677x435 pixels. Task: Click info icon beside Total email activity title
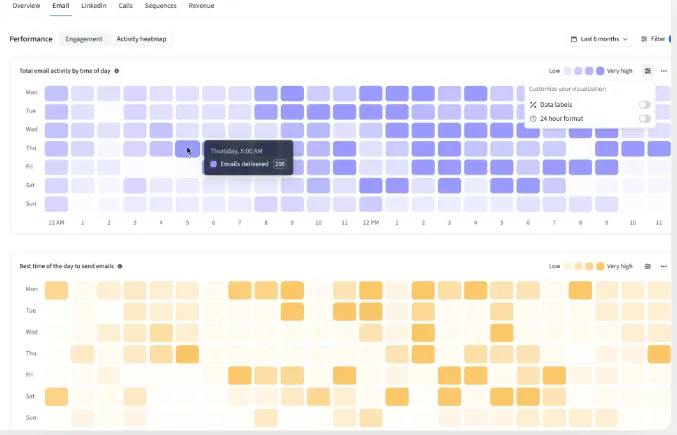(117, 71)
